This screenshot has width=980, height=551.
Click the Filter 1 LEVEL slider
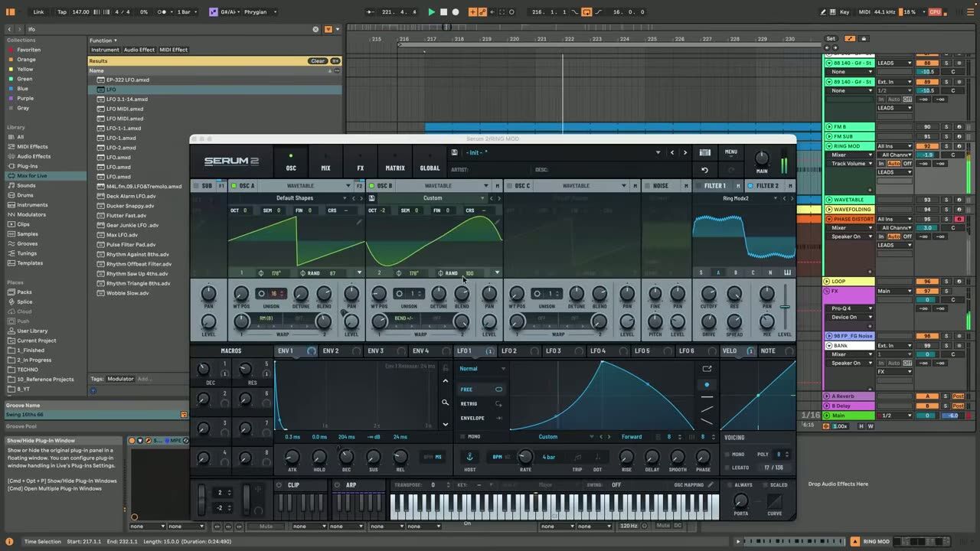click(785, 306)
